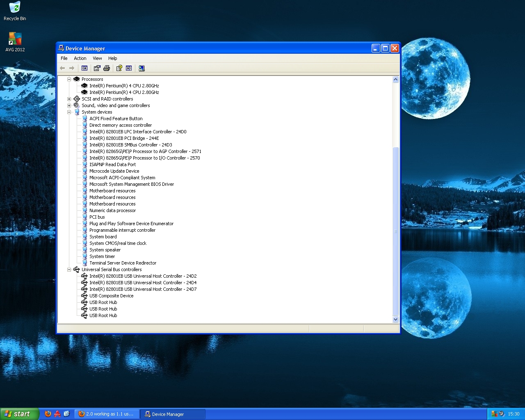This screenshot has width=525, height=420.
Task: Click the Show/Hide Action Pane toolbar icon
Action: pos(129,68)
